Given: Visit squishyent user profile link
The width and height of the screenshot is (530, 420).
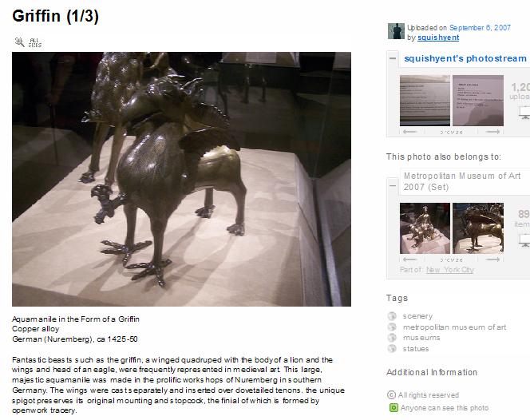Looking at the screenshot, I should [x=438, y=38].
